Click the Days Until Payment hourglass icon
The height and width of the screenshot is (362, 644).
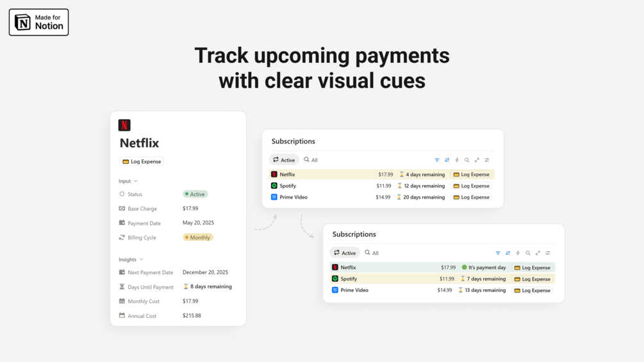(122, 286)
